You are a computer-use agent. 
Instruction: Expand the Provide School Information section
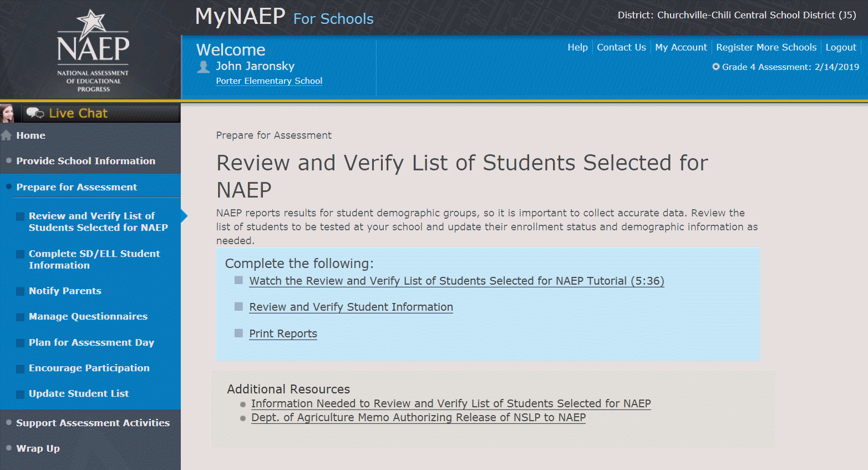[85, 161]
